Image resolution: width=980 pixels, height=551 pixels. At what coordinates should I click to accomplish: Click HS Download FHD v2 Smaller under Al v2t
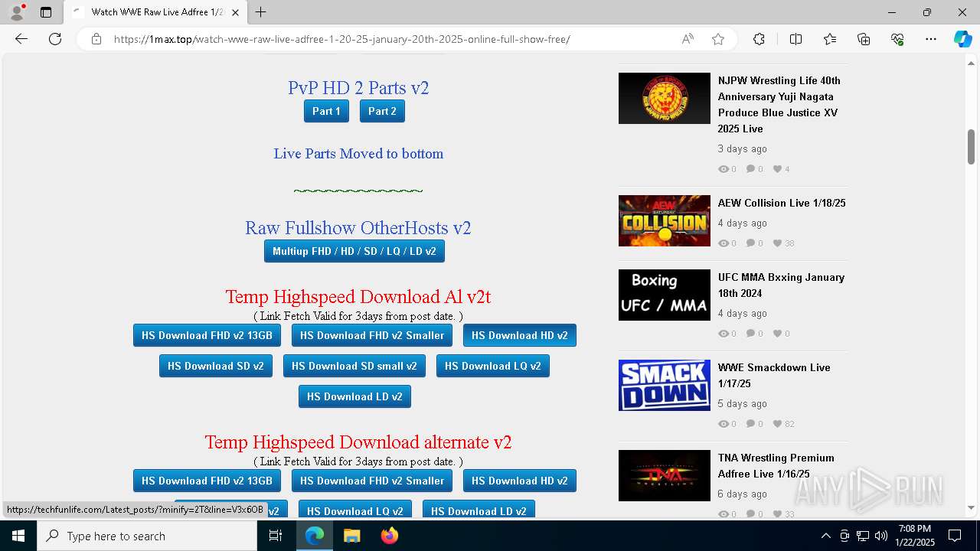pyautogui.click(x=372, y=335)
